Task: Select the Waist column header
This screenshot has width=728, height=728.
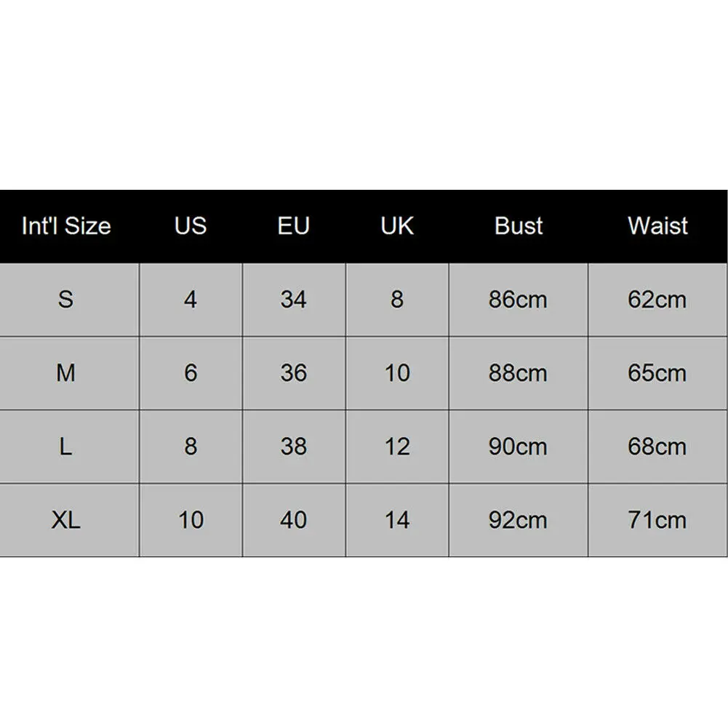Action: (x=657, y=226)
